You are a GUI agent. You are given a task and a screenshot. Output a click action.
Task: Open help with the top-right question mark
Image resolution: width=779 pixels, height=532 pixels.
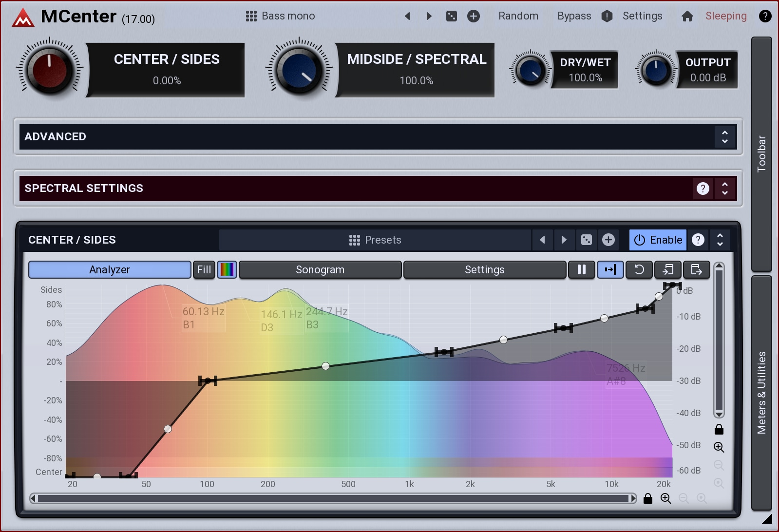coord(765,17)
